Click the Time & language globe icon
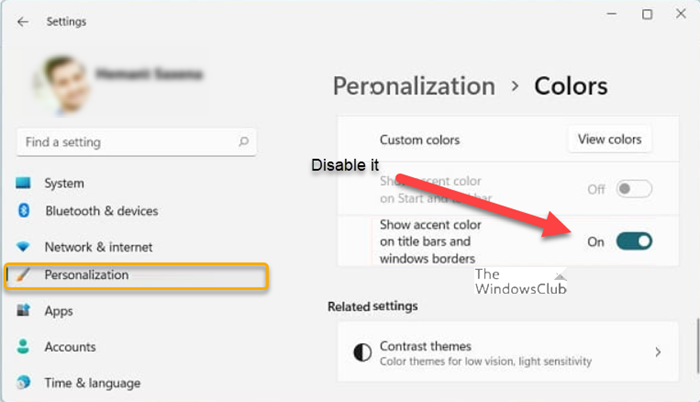The width and height of the screenshot is (700, 402). pyautogui.click(x=24, y=382)
